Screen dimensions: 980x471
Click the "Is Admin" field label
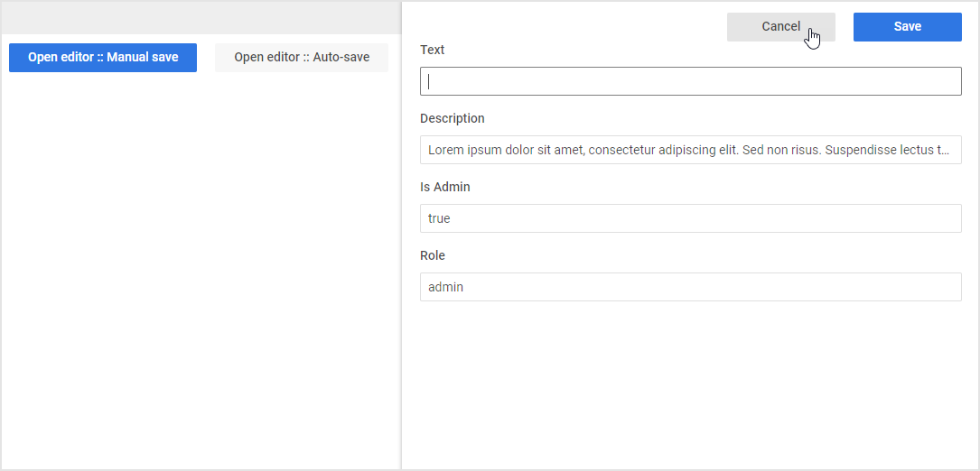pos(445,187)
